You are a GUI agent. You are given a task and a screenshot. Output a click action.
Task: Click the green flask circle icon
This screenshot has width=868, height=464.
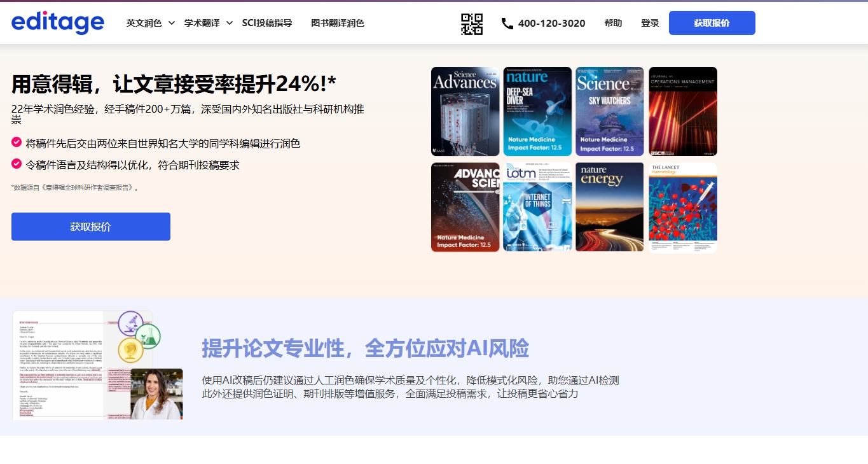pos(148,336)
